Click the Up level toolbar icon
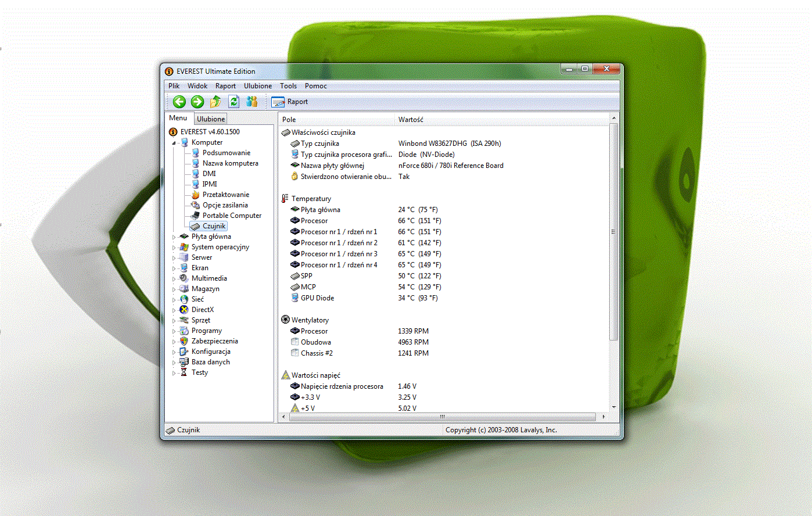This screenshot has height=516, width=812. click(x=215, y=102)
